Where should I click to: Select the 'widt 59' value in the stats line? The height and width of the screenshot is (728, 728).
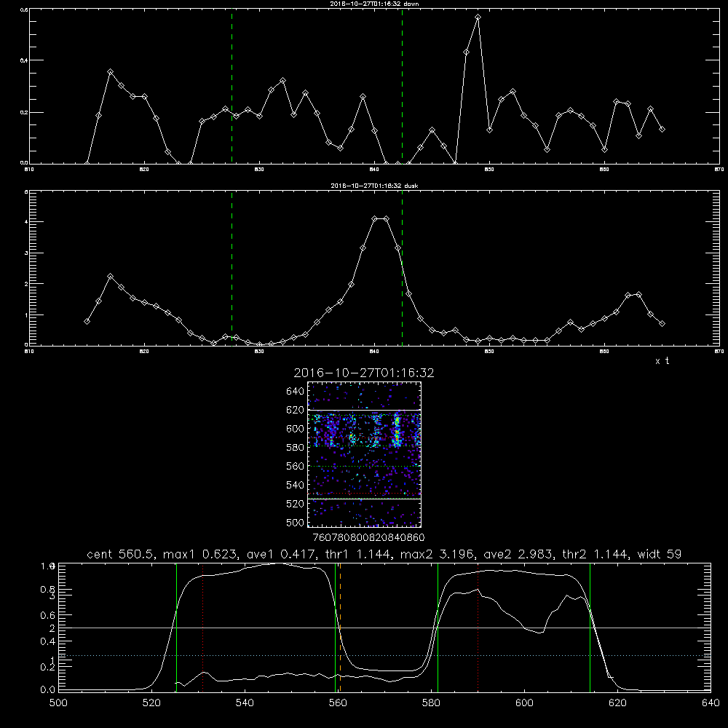point(660,554)
